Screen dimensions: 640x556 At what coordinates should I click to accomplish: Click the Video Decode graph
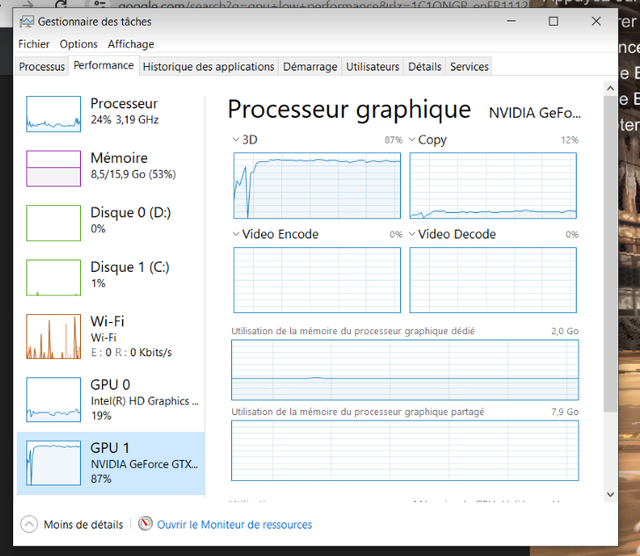click(x=493, y=280)
